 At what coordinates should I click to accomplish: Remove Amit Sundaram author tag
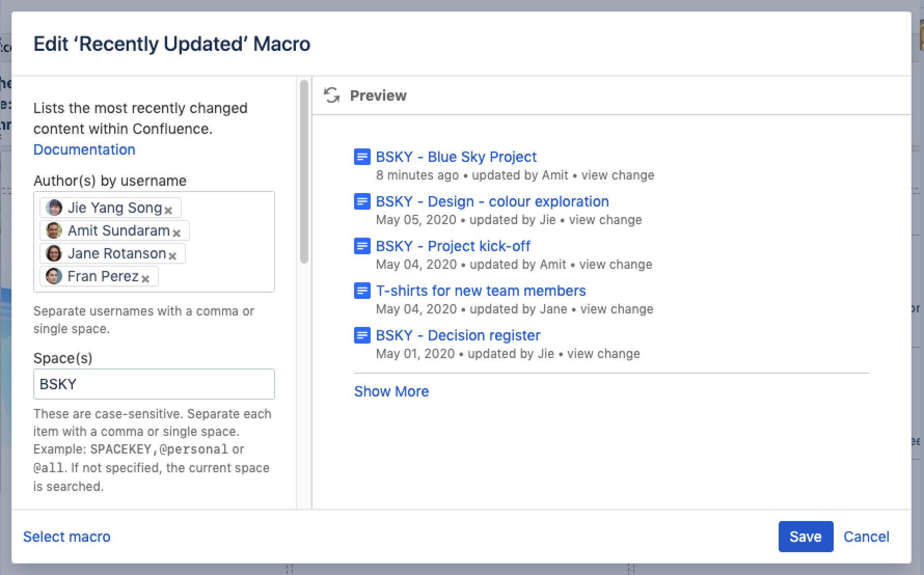(x=176, y=233)
